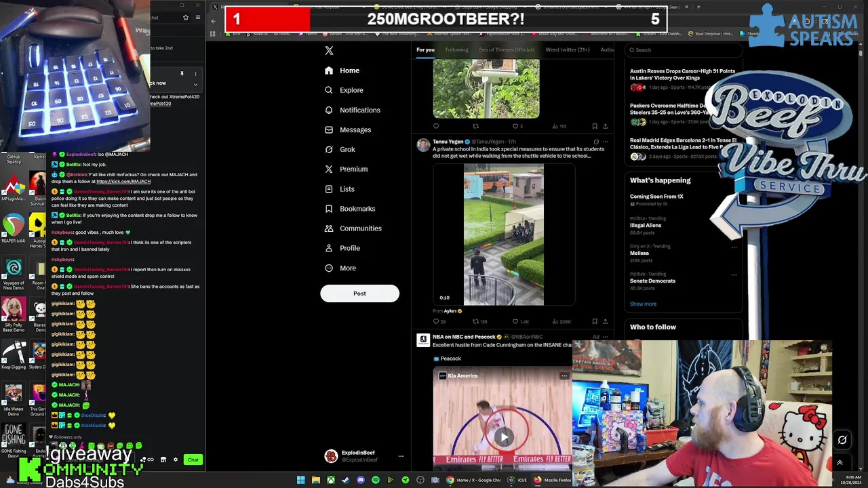Play the India school video thumbnail
The image size is (868, 488).
tap(504, 235)
